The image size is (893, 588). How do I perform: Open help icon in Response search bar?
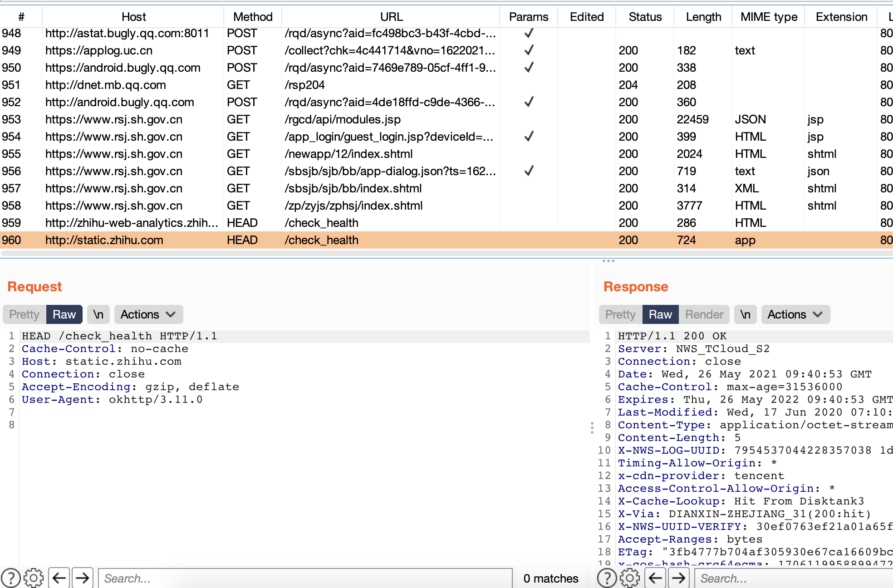pyautogui.click(x=607, y=578)
